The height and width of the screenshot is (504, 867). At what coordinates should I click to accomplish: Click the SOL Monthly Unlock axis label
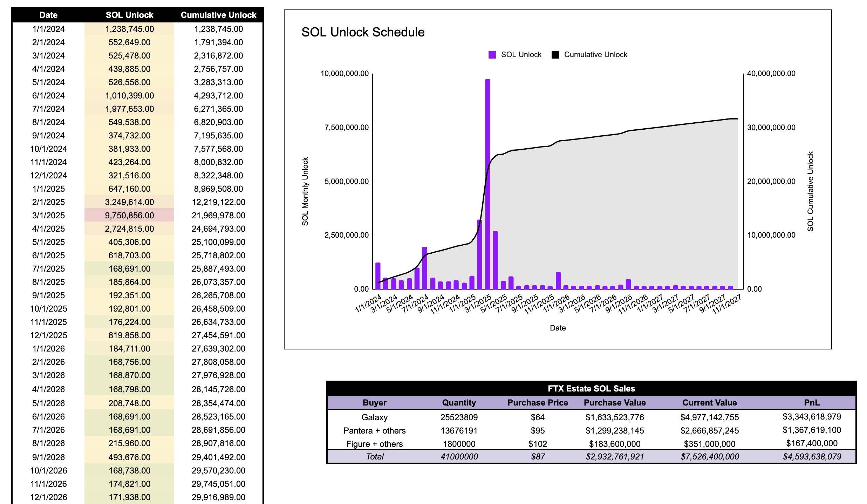pyautogui.click(x=305, y=191)
